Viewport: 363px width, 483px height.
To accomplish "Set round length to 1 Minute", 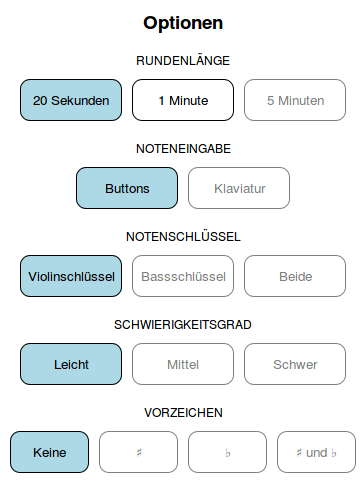I will tap(183, 100).
